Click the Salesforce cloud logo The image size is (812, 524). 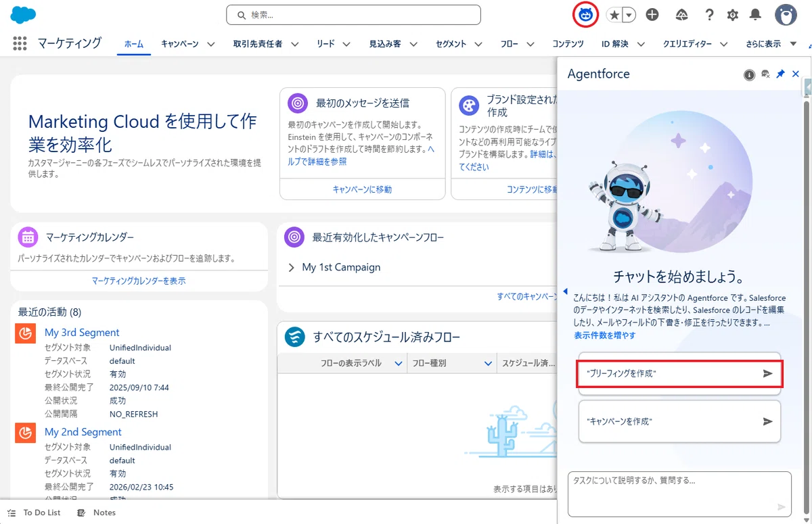[x=23, y=15]
